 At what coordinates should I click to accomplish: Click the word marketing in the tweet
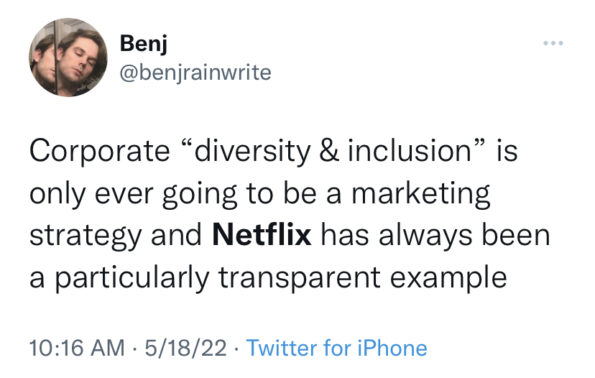click(x=421, y=194)
